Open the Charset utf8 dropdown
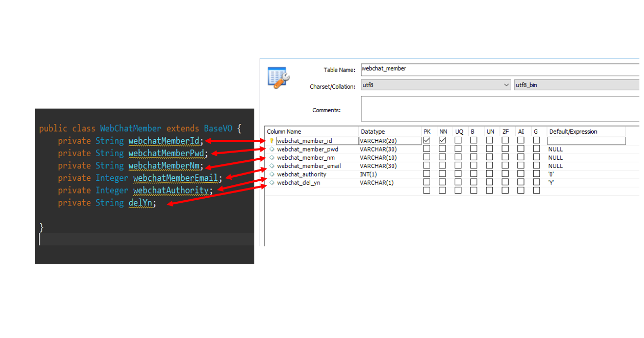Screen dimensions: 644x338 (x=436, y=85)
